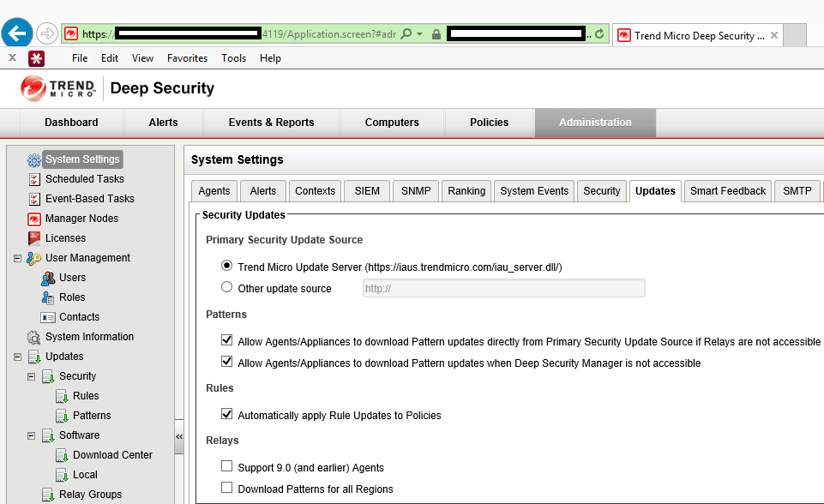Click the Relay Groups icon
This screenshot has height=504, width=824.
(x=48, y=495)
